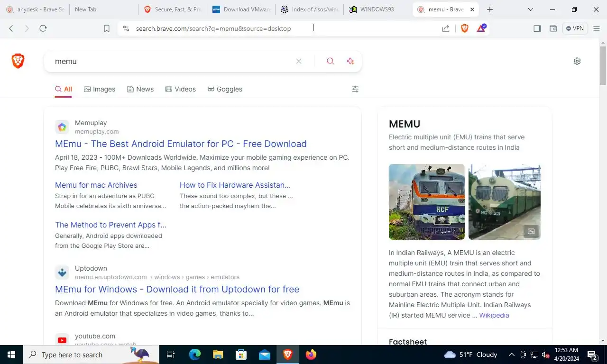The image size is (607, 364).
Task: Open The Method to Prevent Apps sublink
Action: (111, 225)
